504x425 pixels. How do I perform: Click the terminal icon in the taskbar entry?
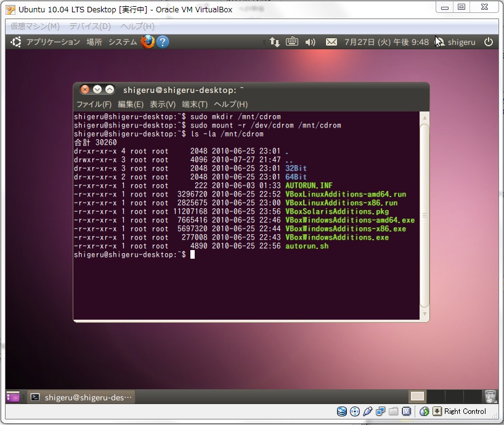pos(35,397)
